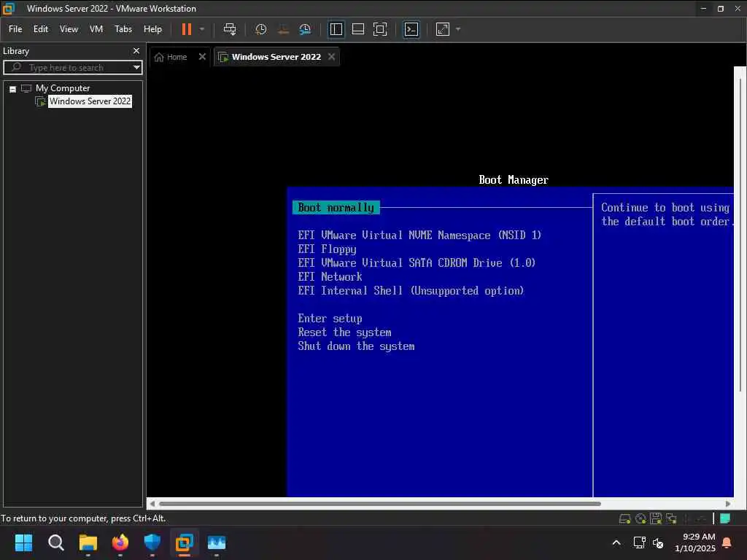Open the power options dropdown arrow
Image resolution: width=747 pixels, height=560 pixels.
coord(202,29)
